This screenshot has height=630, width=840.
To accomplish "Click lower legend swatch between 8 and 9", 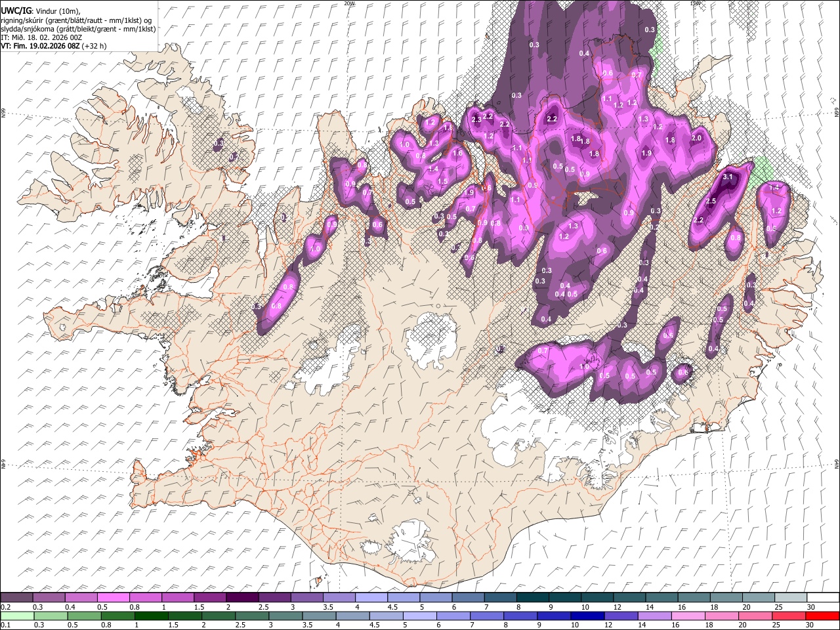I will (x=521, y=616).
